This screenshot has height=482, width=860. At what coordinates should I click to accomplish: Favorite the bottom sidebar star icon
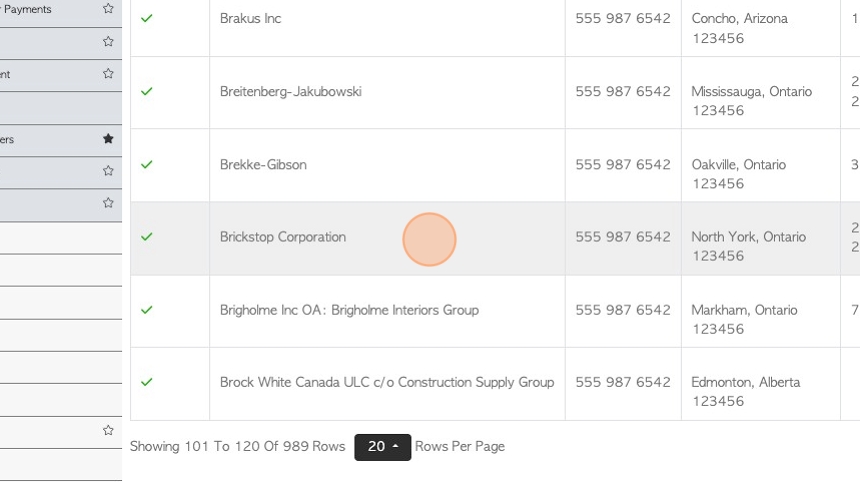(x=108, y=430)
